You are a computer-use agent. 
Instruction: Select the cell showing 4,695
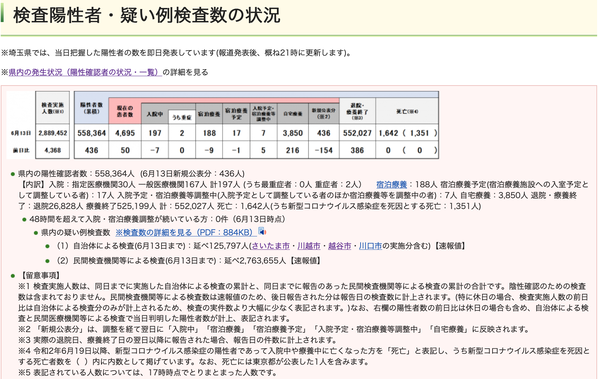tap(125, 133)
